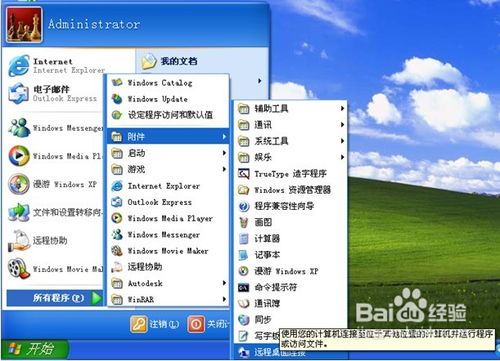The image size is (500, 361).
Task: Open 漫游 Windows XP in left start panel
Action: [x=53, y=184]
